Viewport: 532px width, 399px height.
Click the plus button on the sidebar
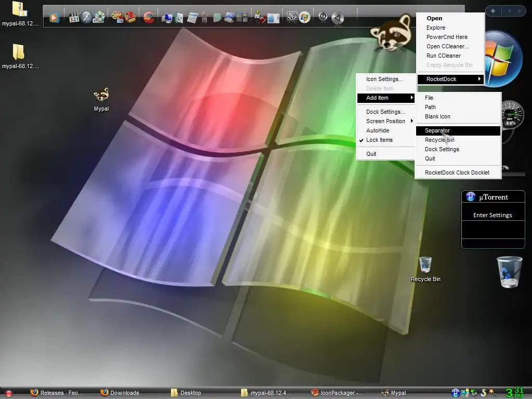point(493,11)
